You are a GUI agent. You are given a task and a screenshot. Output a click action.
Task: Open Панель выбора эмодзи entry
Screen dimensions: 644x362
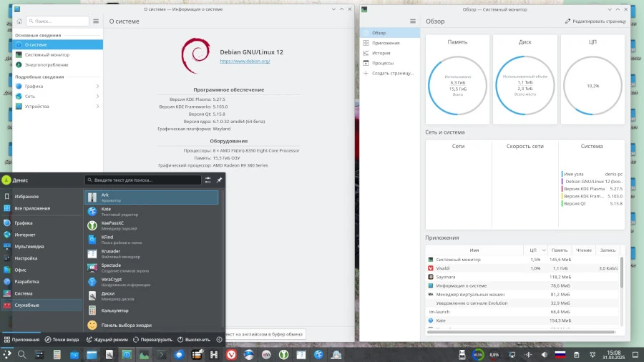[x=151, y=325]
